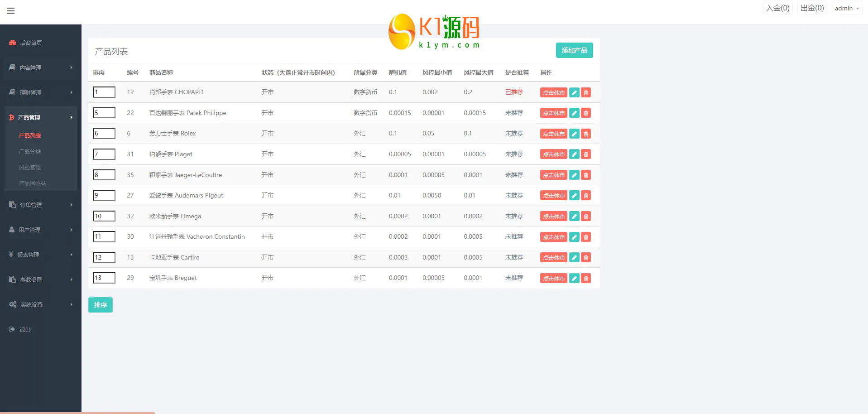Image resolution: width=868 pixels, height=414 pixels.
Task: Click 点击休市 for Omega row
Action: [554, 217]
